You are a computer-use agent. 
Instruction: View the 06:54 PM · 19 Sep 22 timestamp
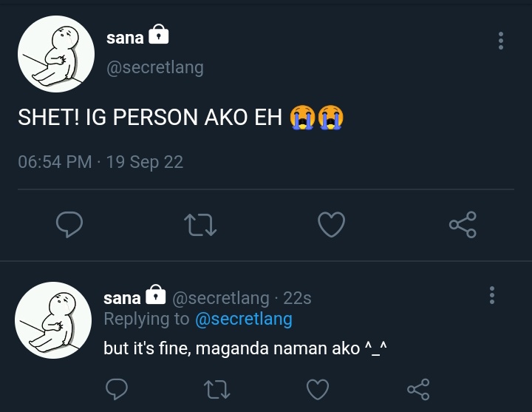tap(100, 162)
